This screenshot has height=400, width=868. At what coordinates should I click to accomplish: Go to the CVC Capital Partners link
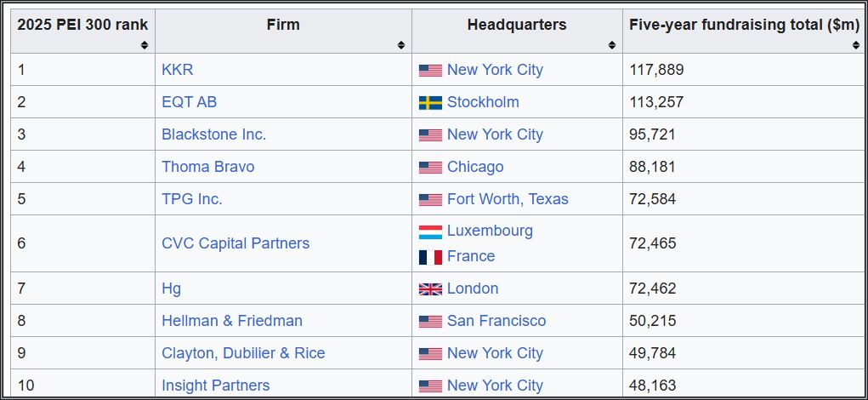point(235,243)
